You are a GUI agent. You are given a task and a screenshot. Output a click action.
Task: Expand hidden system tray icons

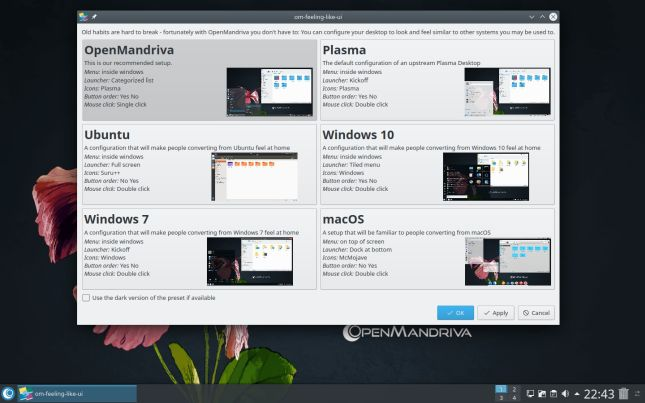pos(577,394)
